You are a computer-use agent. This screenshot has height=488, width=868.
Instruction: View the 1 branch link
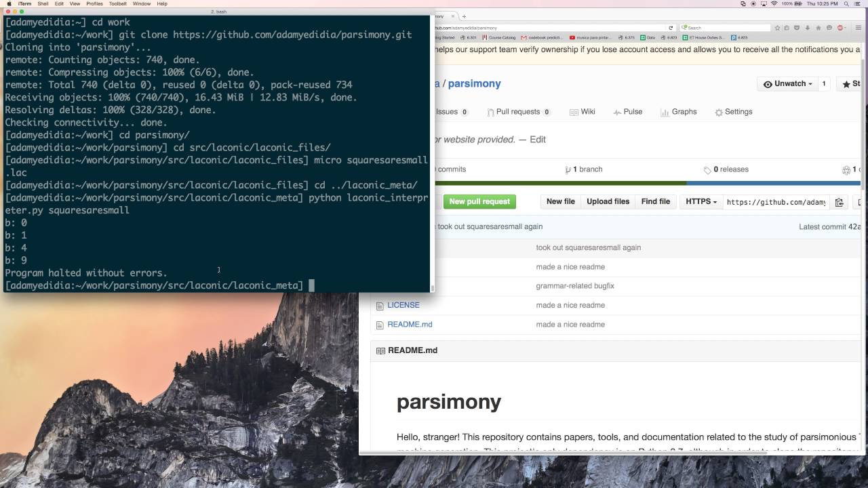coord(583,169)
